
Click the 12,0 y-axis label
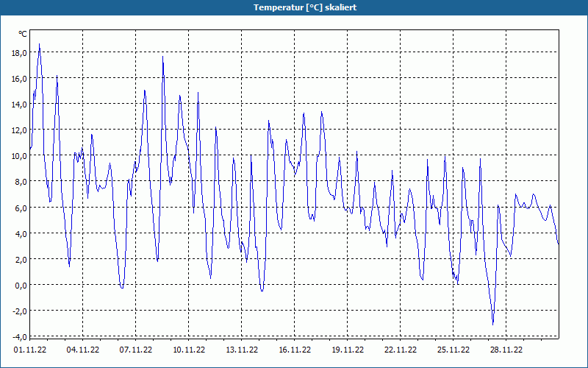pos(19,130)
